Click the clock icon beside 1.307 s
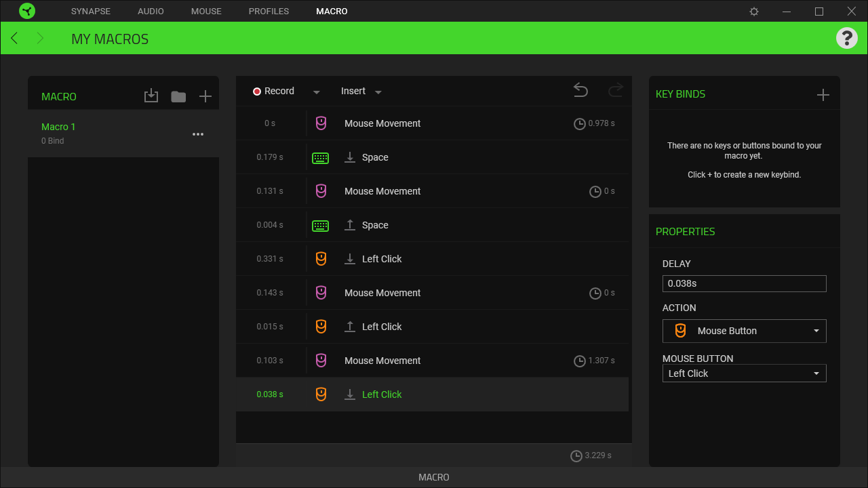The width and height of the screenshot is (868, 488). pyautogui.click(x=580, y=361)
